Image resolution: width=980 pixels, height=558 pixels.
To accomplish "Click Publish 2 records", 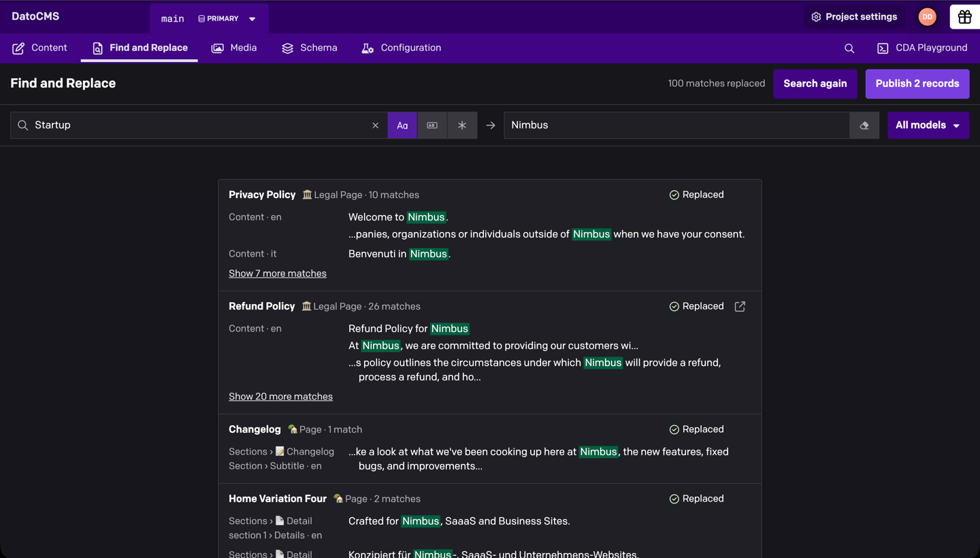I will click(917, 84).
